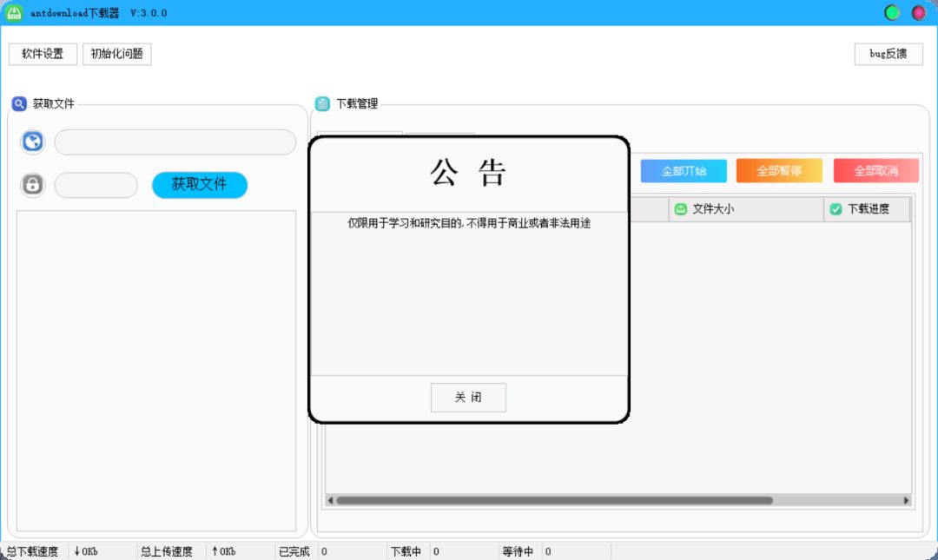Pause all downloads with 全部暂停
This screenshot has height=560, width=938.
point(779,171)
